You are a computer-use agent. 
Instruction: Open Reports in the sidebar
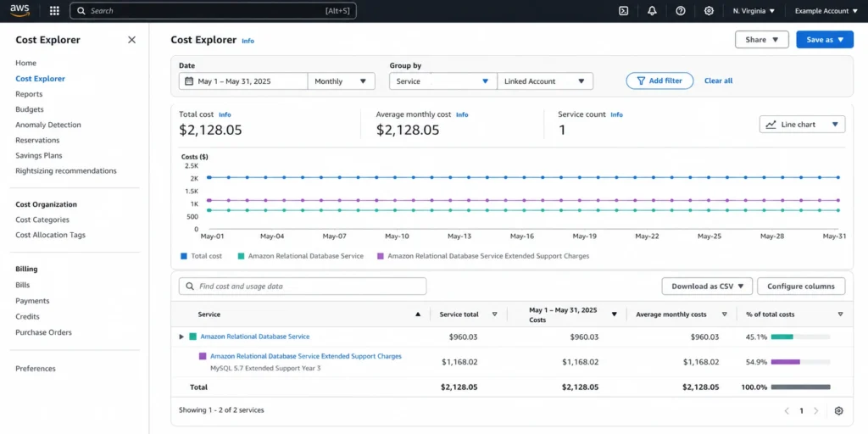click(x=29, y=94)
